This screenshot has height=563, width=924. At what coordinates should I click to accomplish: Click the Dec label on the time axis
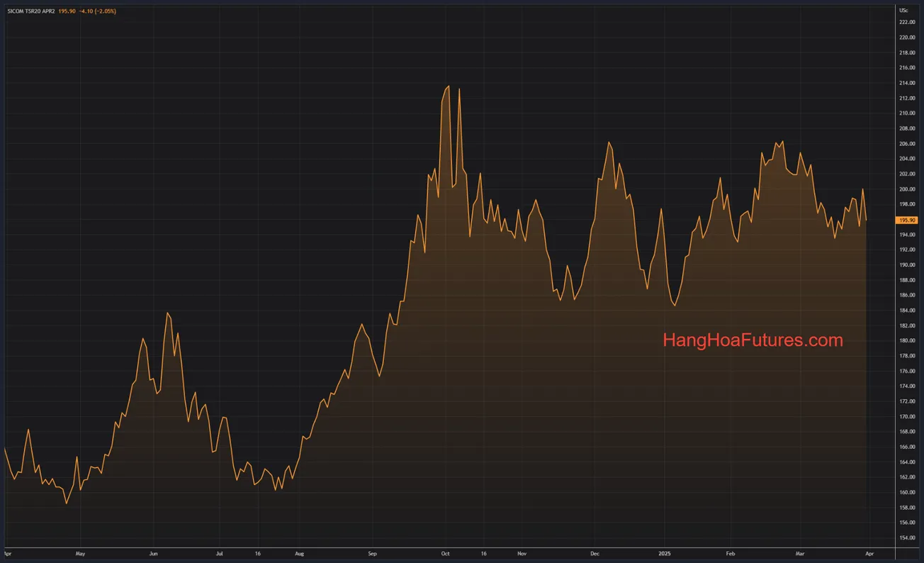coord(595,554)
